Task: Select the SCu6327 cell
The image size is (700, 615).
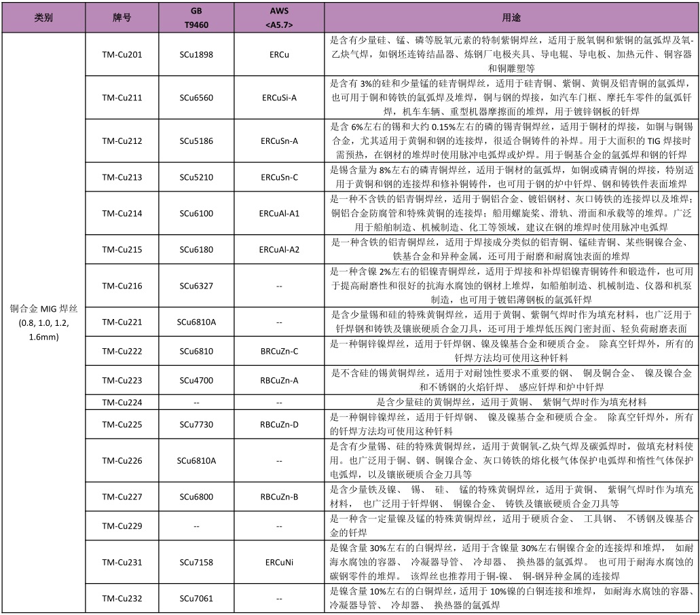Action: (x=196, y=286)
